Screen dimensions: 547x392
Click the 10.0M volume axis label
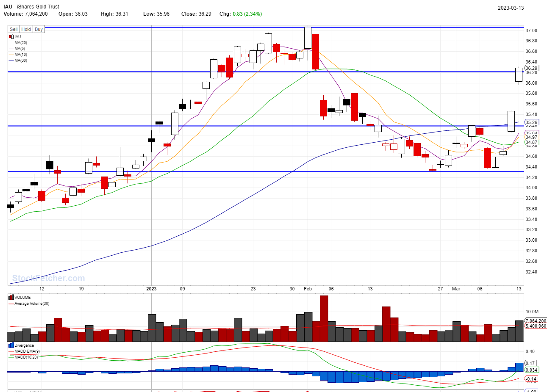click(532, 312)
